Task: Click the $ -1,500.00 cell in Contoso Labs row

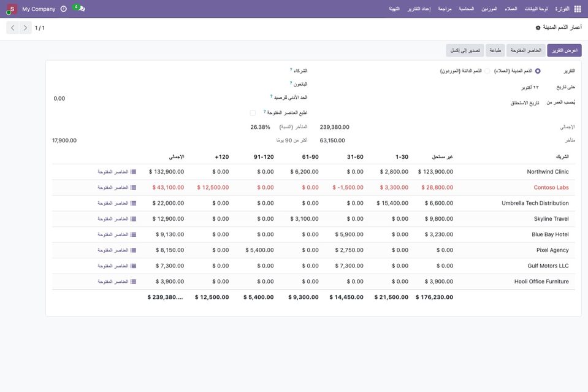Action: 348,188
